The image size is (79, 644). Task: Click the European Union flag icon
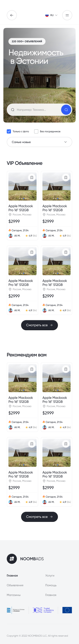67,610
